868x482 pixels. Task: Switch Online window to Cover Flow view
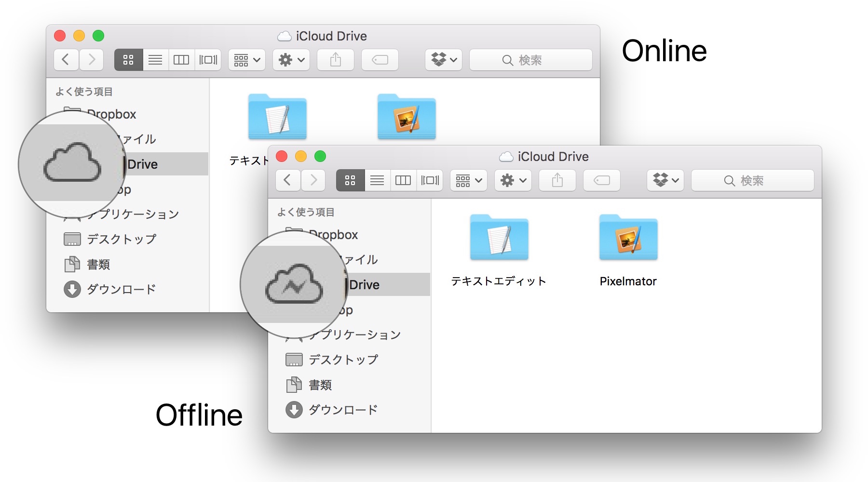click(208, 60)
